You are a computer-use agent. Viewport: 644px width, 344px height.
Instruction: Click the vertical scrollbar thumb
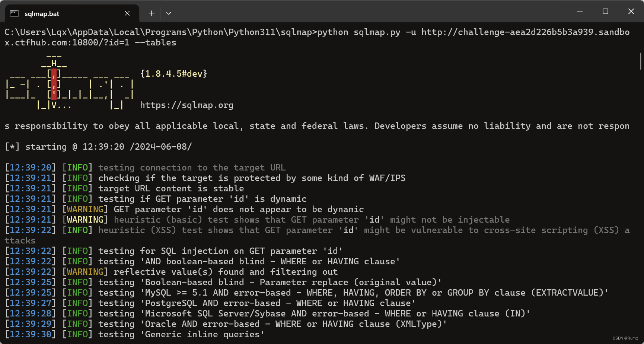(x=640, y=61)
